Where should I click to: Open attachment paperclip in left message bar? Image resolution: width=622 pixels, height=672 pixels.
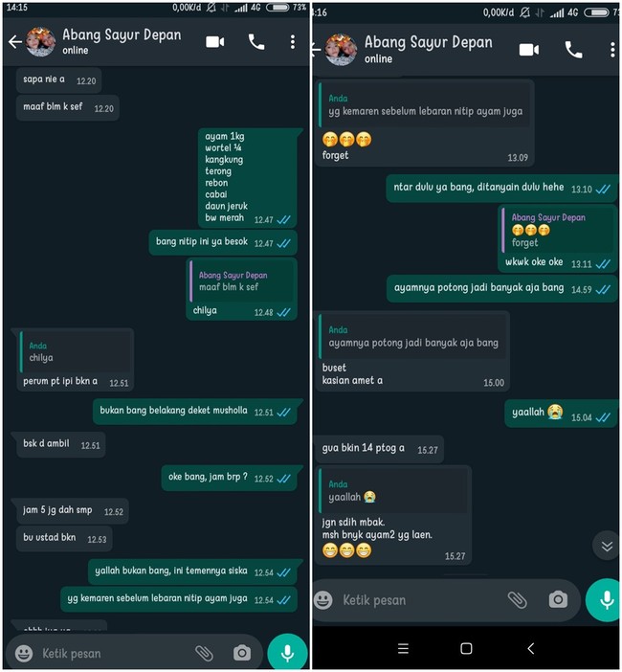point(204,653)
